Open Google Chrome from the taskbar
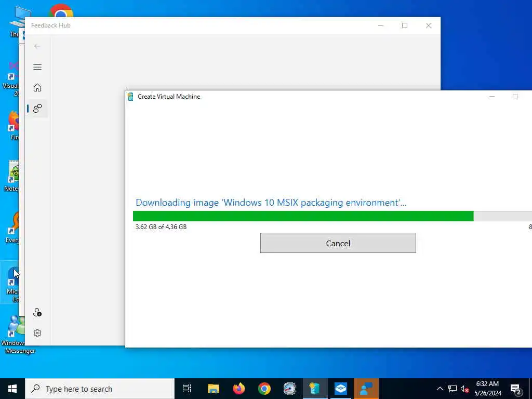532x399 pixels. pos(264,389)
